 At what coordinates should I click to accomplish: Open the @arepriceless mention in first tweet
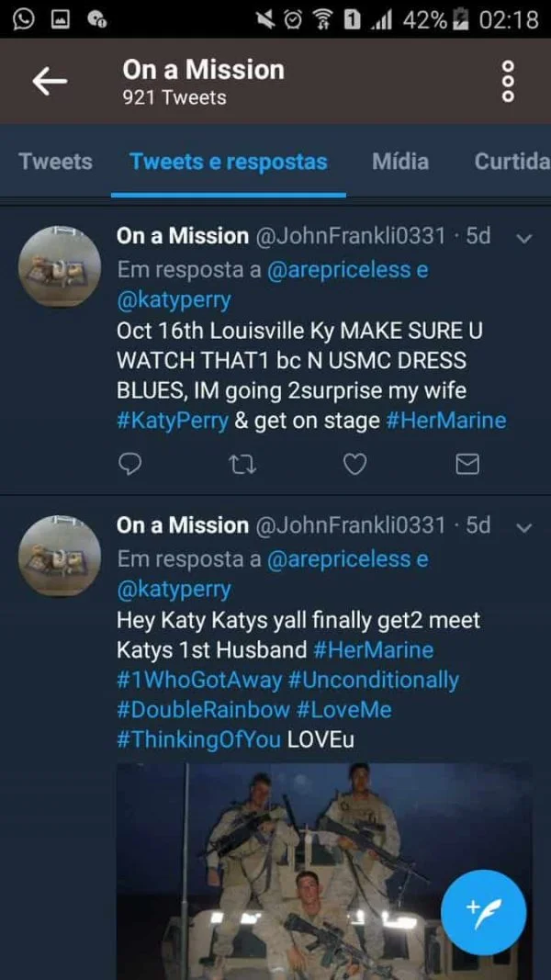(337, 270)
